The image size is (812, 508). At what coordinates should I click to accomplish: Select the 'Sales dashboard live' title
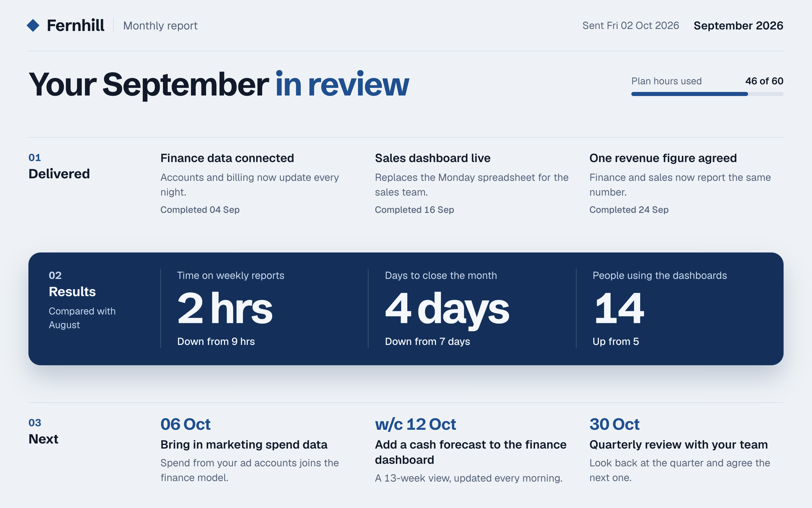(x=432, y=158)
